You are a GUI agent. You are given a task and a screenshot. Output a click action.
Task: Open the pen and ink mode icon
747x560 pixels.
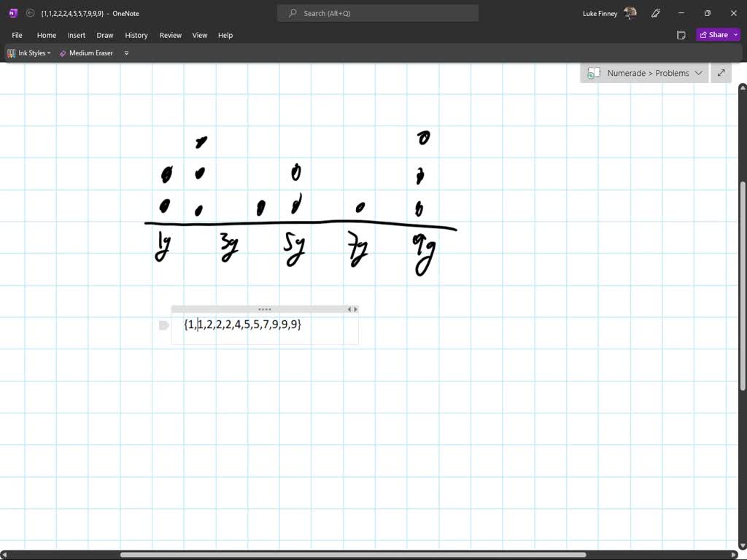click(x=656, y=13)
